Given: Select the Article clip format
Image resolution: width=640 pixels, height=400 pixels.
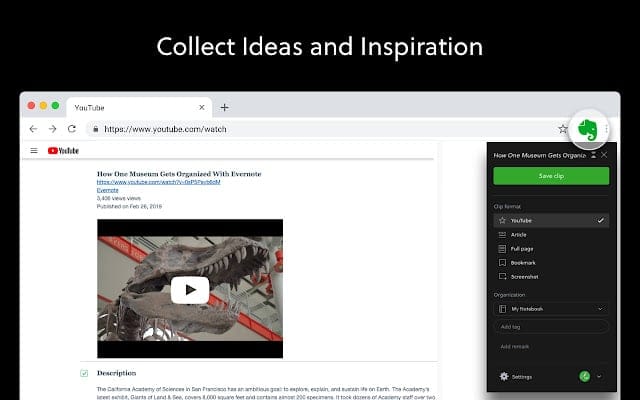Looking at the screenshot, I should tap(551, 235).
